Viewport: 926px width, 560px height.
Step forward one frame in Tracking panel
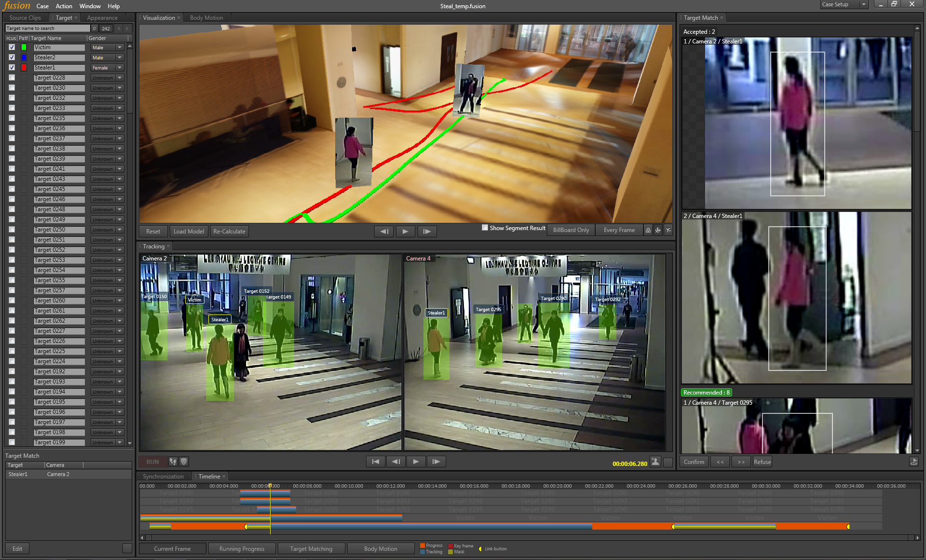tap(436, 462)
